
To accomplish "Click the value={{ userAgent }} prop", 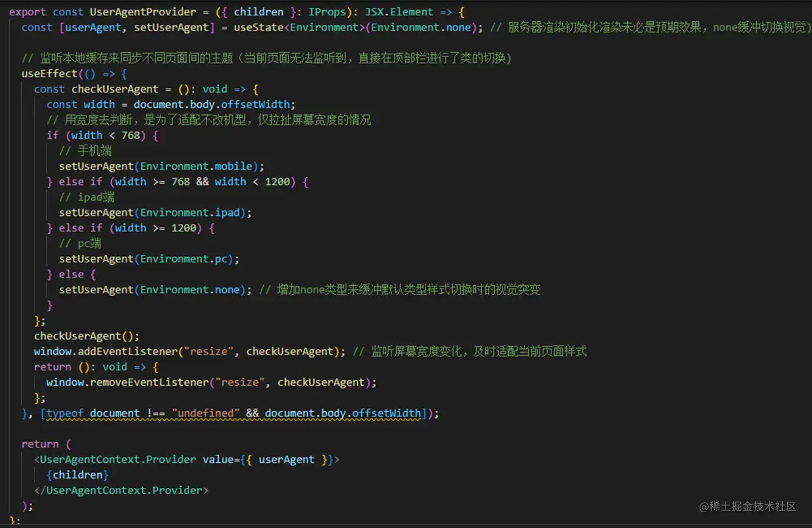I will pyautogui.click(x=267, y=459).
